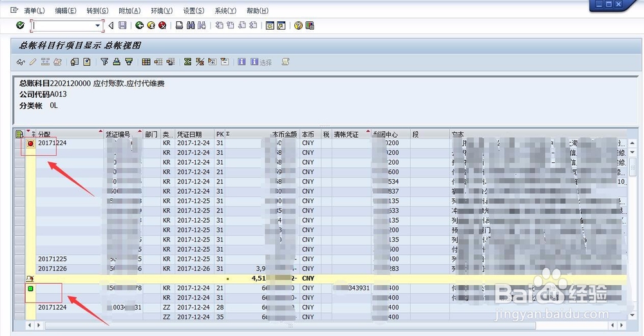Click the Save diskette icon
The height and width of the screenshot is (336, 644).
[122, 26]
